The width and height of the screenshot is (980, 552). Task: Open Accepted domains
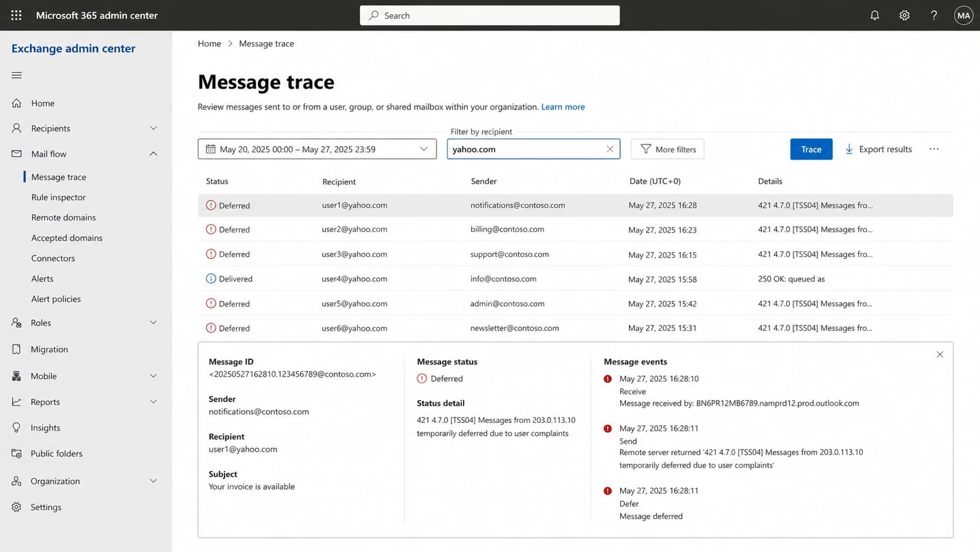point(67,238)
